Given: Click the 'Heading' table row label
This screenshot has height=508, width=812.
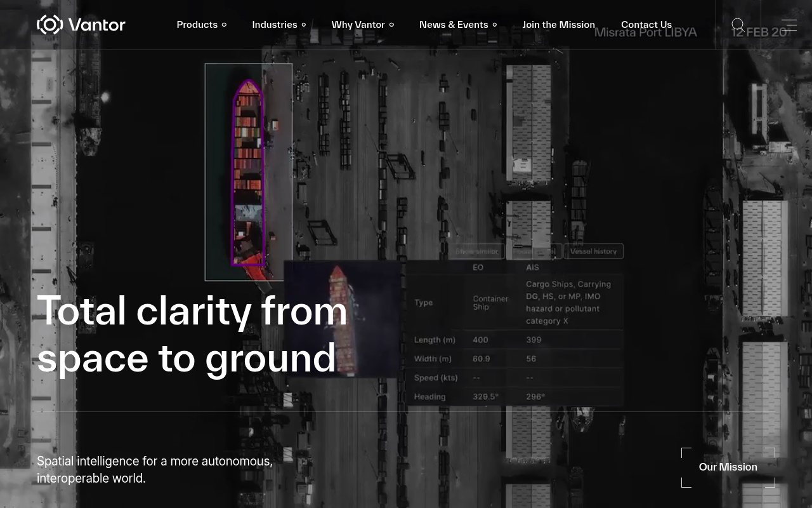Looking at the screenshot, I should pyautogui.click(x=429, y=397).
